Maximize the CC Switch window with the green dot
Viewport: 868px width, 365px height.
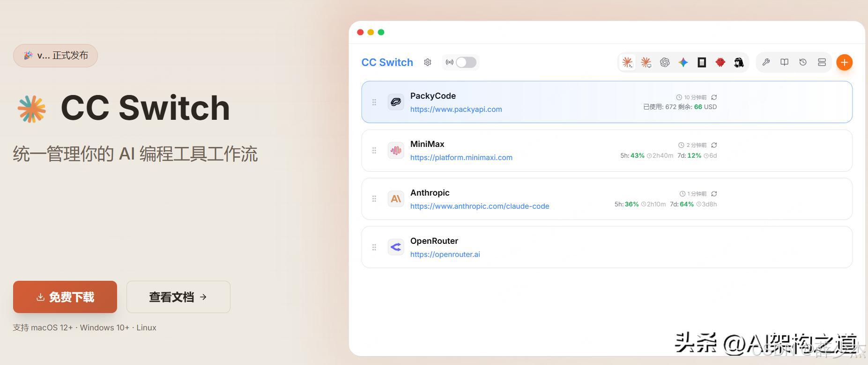tap(381, 32)
